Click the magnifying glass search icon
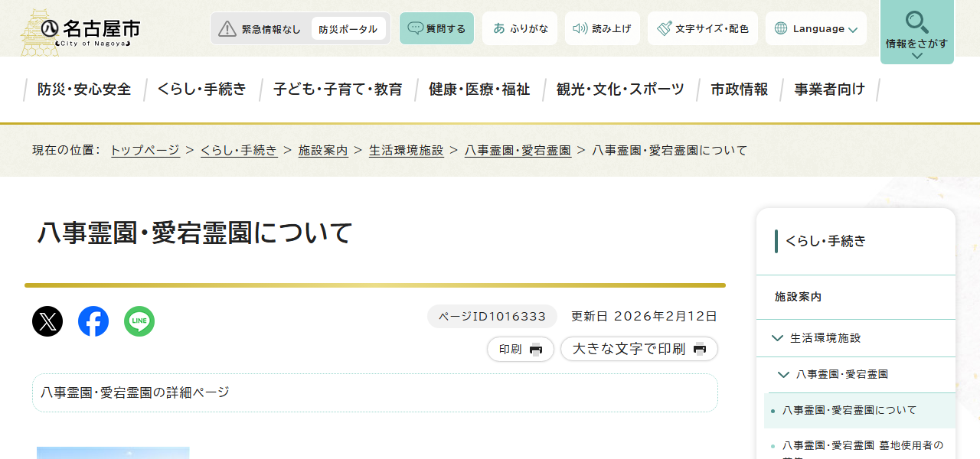This screenshot has height=459, width=980. click(x=916, y=21)
